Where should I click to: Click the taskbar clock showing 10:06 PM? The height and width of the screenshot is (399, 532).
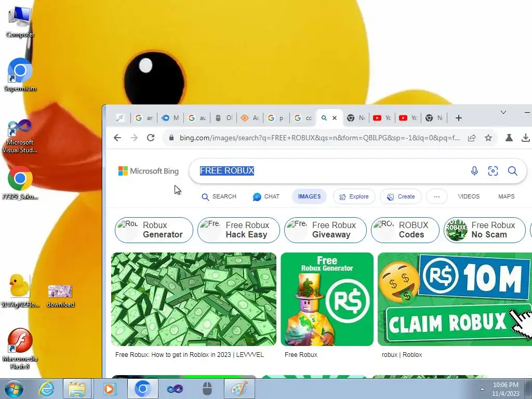pyautogui.click(x=506, y=389)
